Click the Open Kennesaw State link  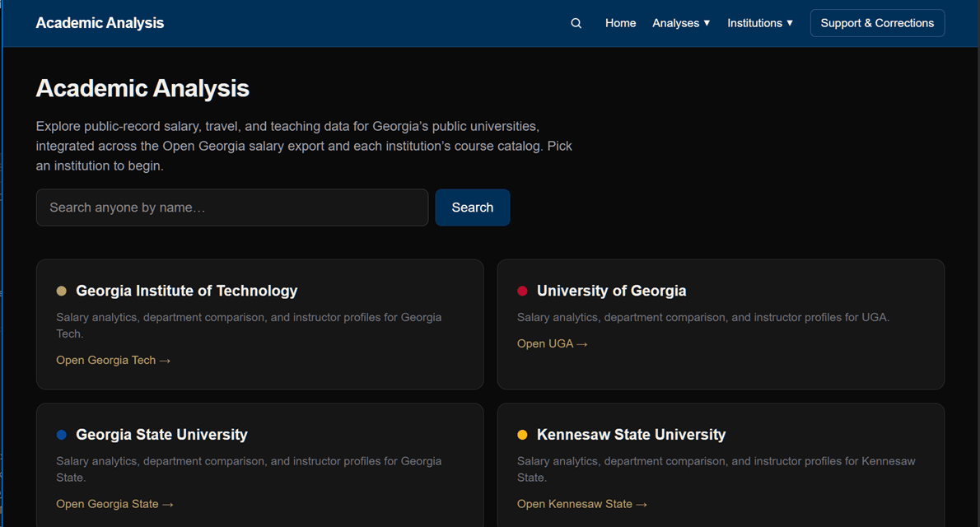582,504
